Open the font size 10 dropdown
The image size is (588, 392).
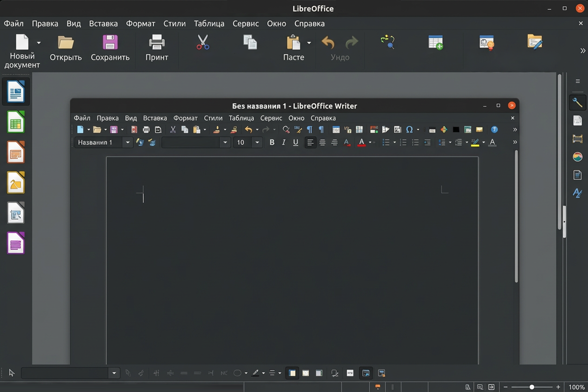(x=258, y=142)
